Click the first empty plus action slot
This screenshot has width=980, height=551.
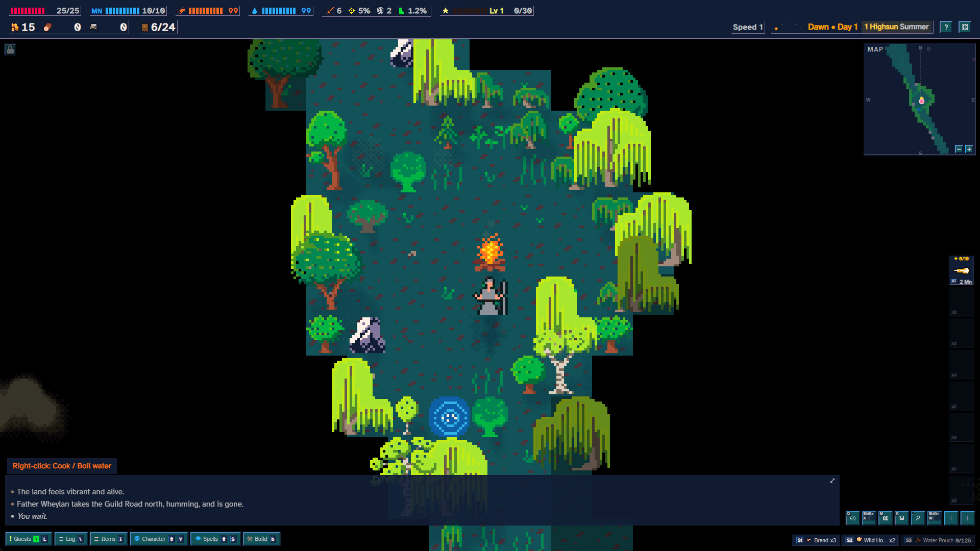coord(951,518)
